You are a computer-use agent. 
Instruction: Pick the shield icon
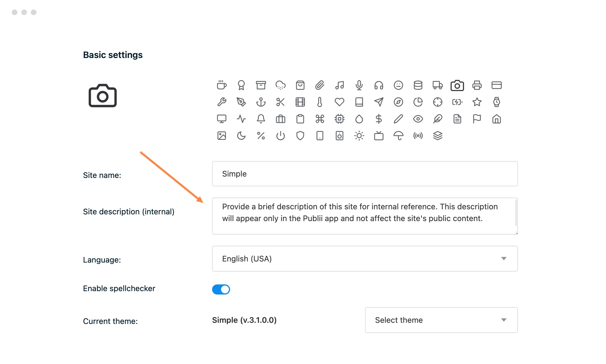coord(300,136)
